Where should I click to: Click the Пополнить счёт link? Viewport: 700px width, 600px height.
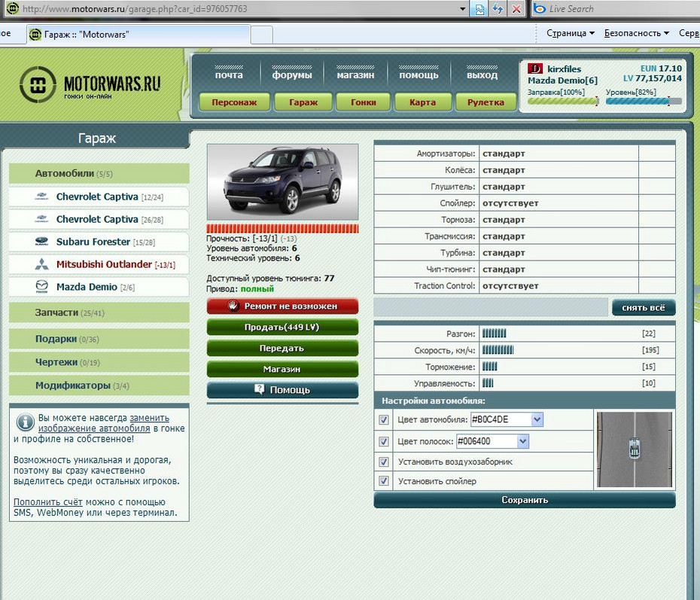click(47, 502)
